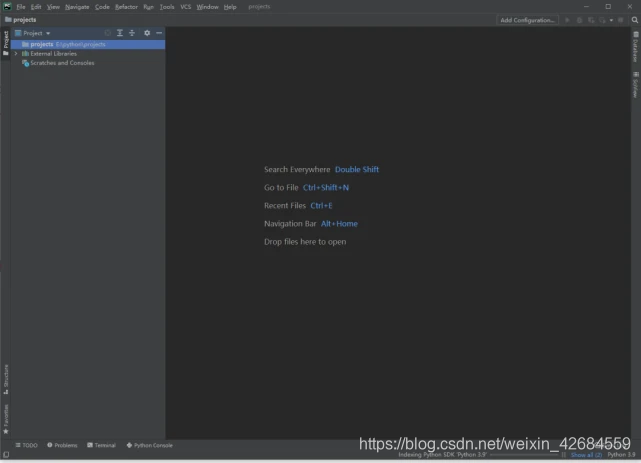Hide the Project tool window
Screen dimensions: 641x463
click(159, 33)
